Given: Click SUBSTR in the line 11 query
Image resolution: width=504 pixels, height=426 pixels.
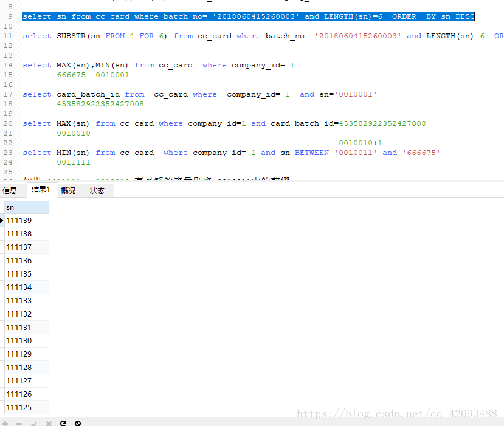Looking at the screenshot, I should 71,36.
